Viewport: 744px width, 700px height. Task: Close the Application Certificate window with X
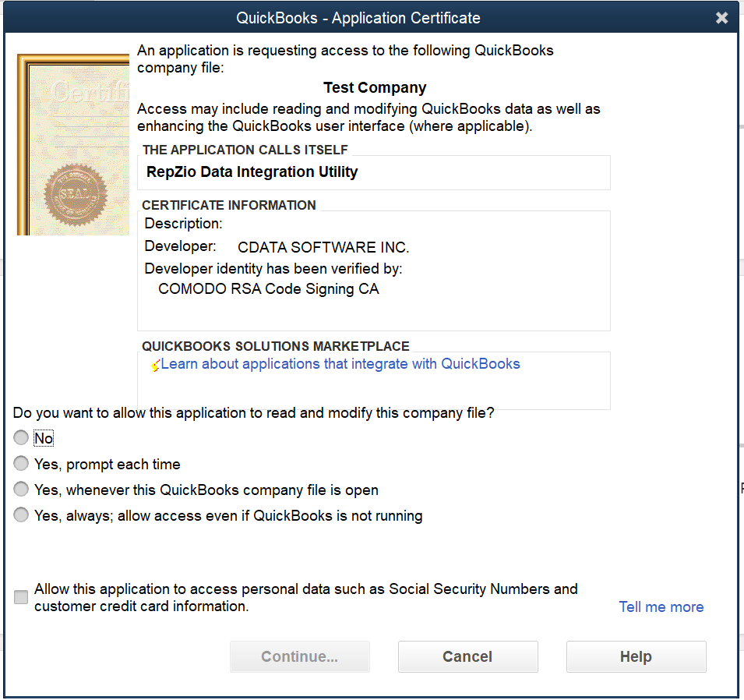(x=721, y=18)
